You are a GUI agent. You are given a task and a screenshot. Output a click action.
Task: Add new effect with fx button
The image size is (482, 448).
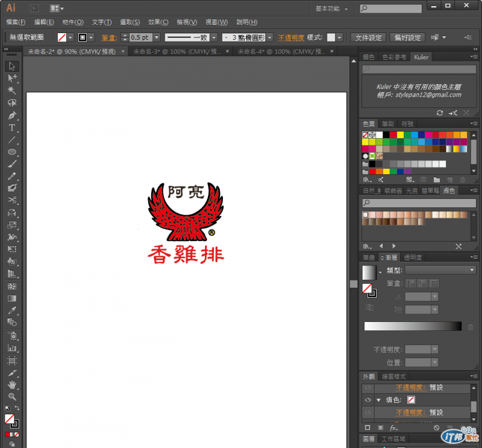(x=394, y=427)
